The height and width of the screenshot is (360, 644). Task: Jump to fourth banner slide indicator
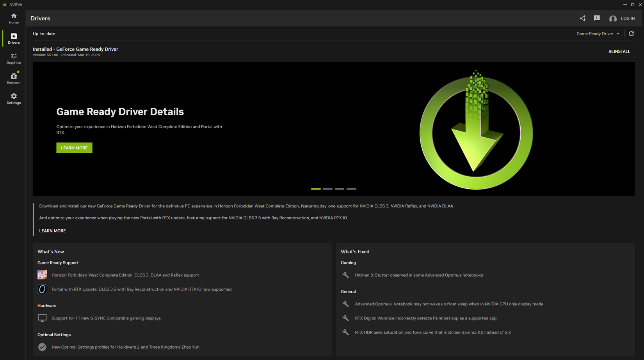point(351,189)
